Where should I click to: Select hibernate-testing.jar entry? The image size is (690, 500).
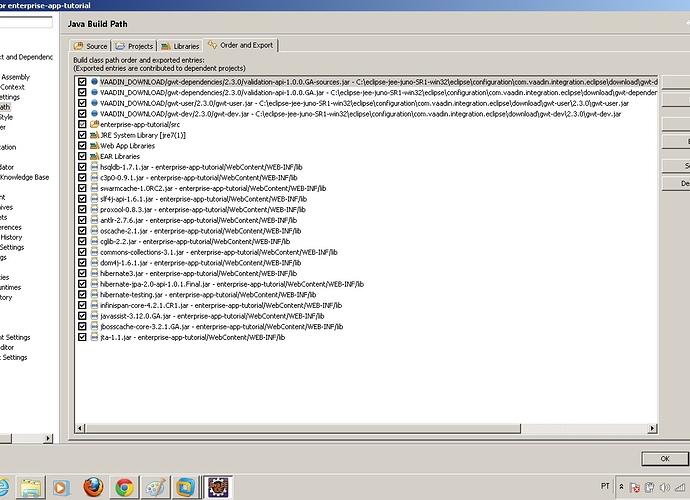(x=208, y=294)
